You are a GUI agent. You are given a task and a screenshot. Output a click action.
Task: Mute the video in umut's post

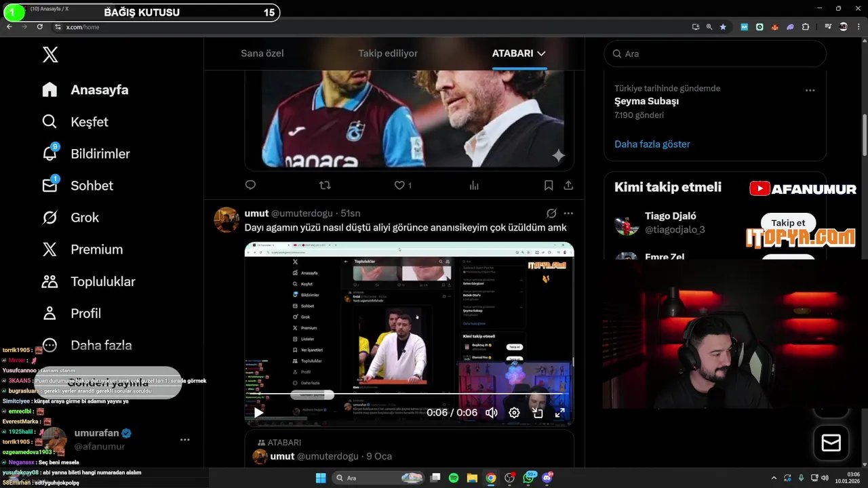pos(492,412)
